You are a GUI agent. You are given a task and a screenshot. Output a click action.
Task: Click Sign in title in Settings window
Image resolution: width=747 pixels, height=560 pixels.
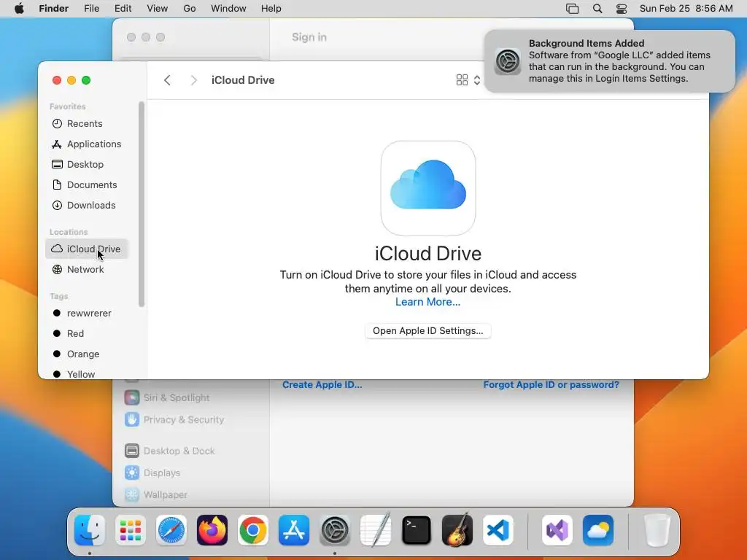pos(309,37)
